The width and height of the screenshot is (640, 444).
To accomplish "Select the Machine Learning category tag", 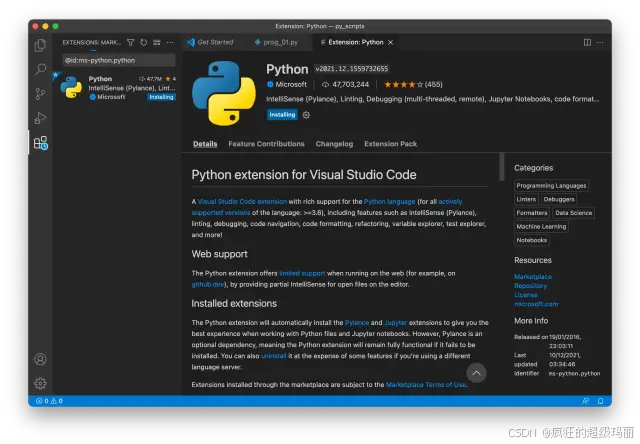I will click(x=541, y=226).
